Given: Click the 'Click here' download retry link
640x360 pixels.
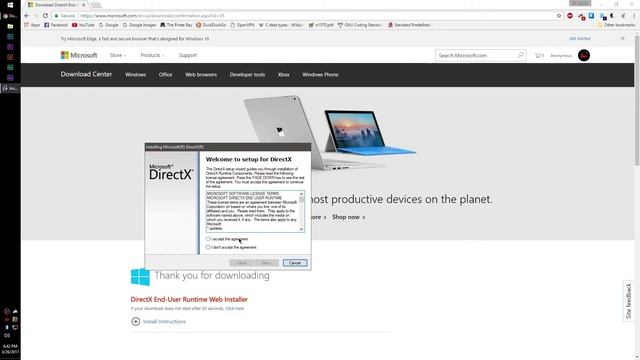Looking at the screenshot, I should (234, 309).
